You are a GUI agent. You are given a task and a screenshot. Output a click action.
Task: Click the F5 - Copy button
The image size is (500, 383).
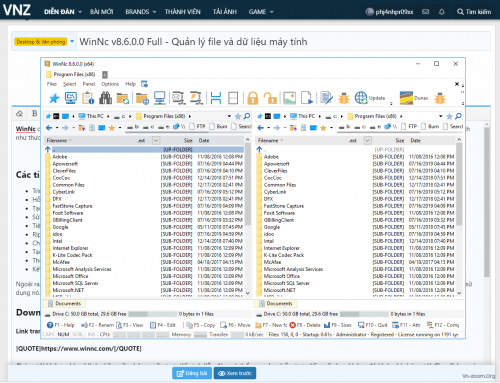click(200, 325)
